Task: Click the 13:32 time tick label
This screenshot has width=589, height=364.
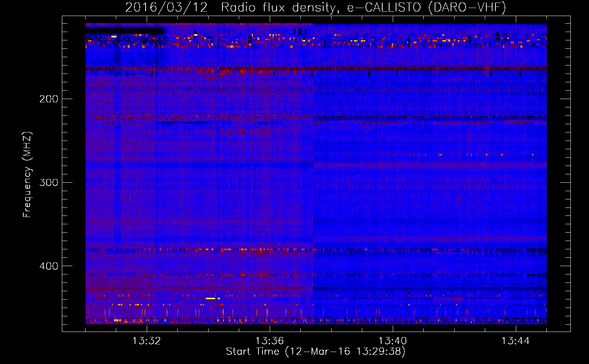Action: pyautogui.click(x=147, y=341)
